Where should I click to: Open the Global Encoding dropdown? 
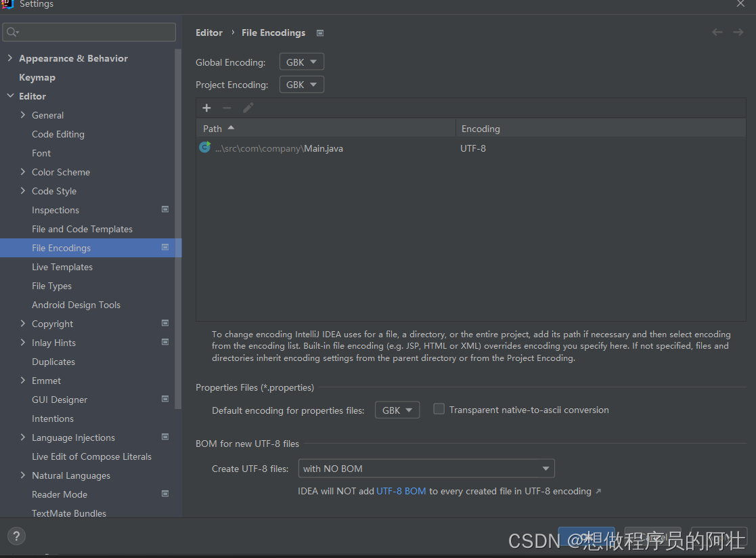(x=301, y=62)
